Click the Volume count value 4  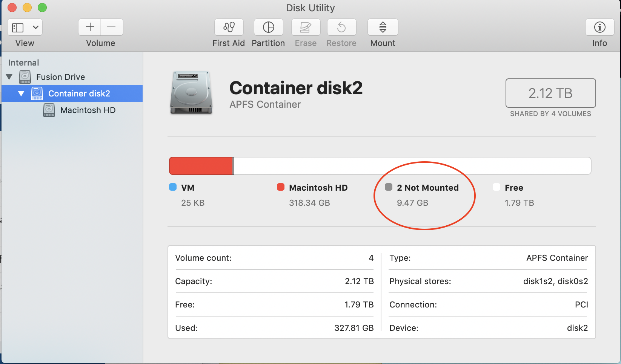pos(371,258)
